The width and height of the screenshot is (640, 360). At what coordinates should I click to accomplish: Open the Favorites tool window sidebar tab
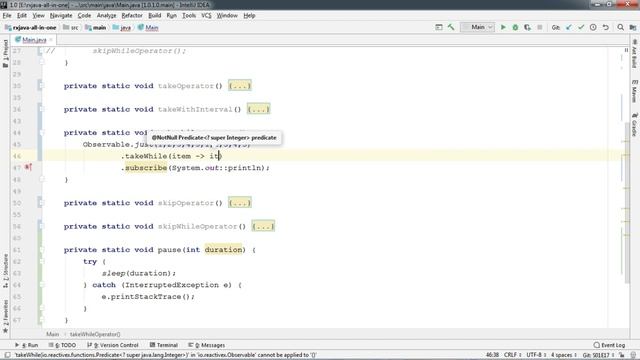(5, 316)
